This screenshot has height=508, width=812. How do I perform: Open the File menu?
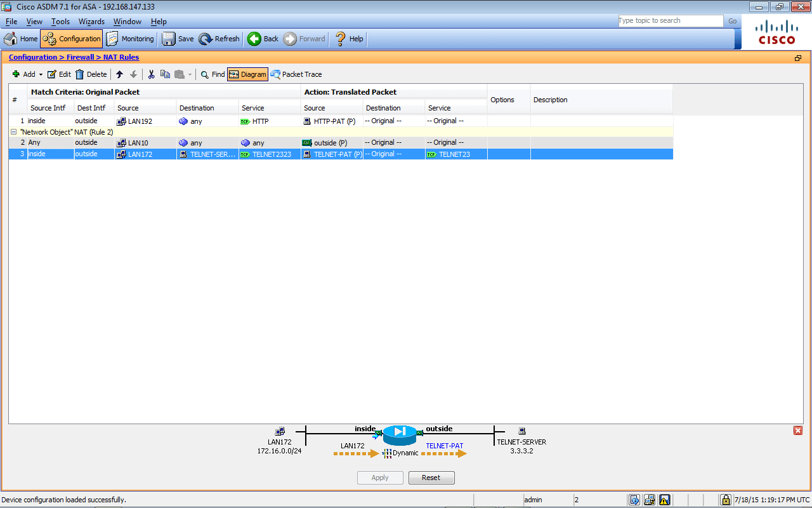coord(11,22)
